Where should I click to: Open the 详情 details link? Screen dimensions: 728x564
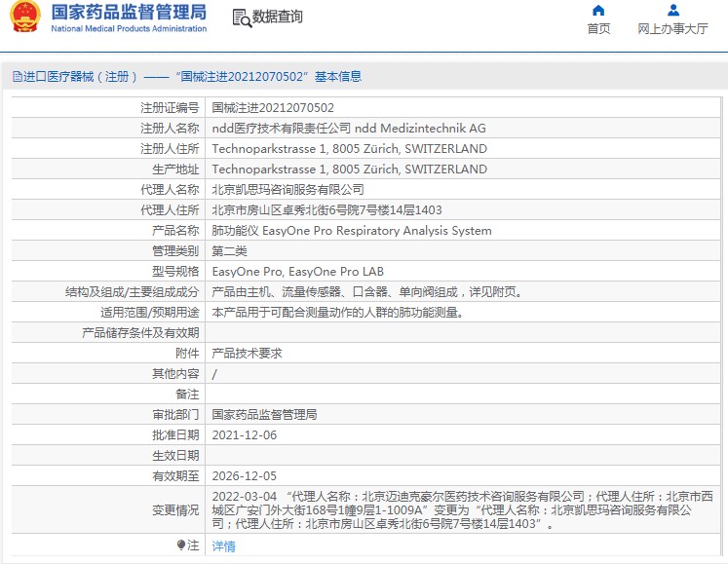(224, 546)
